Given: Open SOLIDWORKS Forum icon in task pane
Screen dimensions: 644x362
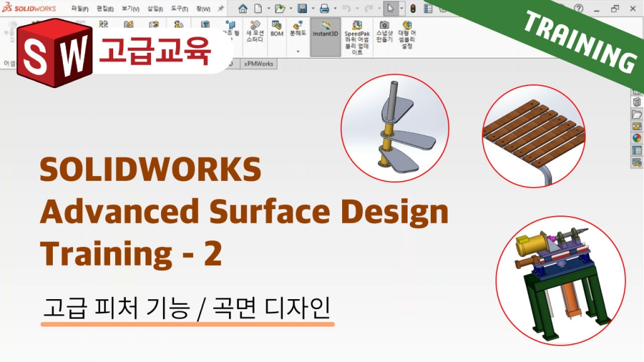Looking at the screenshot, I should tap(636, 163).
